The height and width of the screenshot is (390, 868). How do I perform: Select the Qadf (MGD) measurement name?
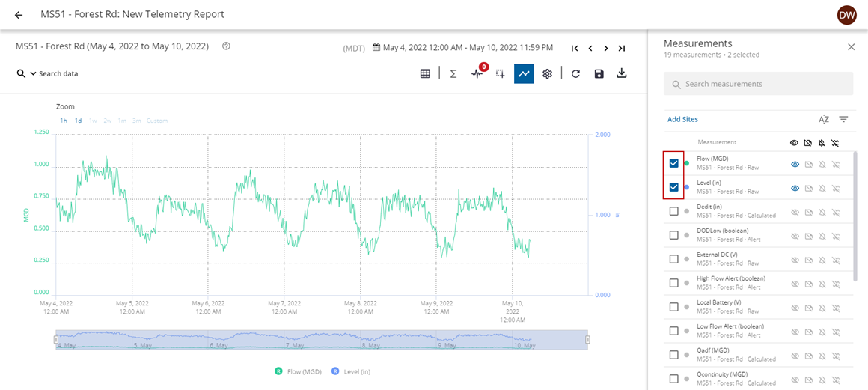point(713,350)
